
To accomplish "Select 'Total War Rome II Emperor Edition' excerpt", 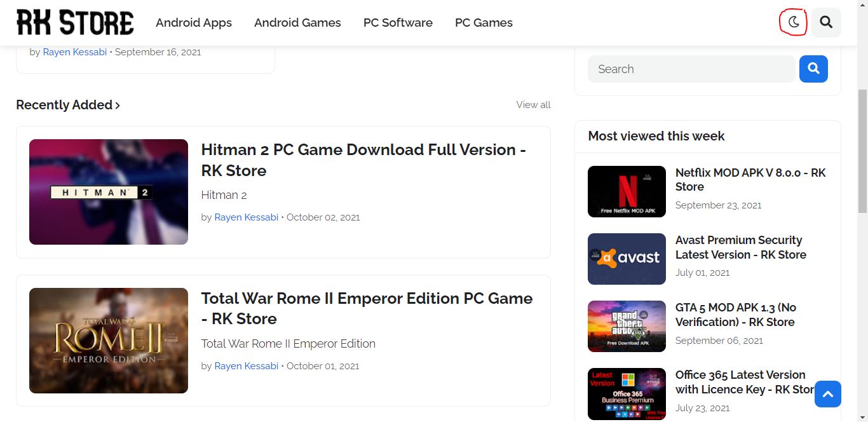I will [288, 344].
